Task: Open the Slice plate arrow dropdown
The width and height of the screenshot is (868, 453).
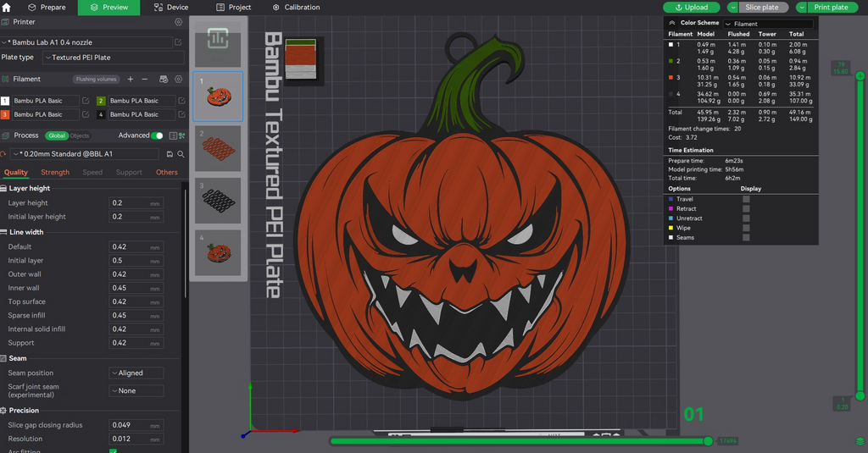Action: click(732, 7)
